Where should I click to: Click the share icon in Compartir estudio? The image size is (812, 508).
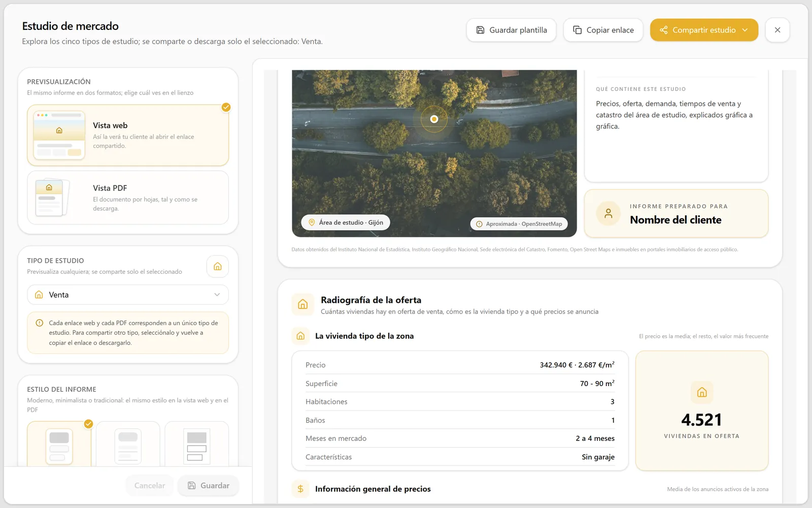click(663, 30)
